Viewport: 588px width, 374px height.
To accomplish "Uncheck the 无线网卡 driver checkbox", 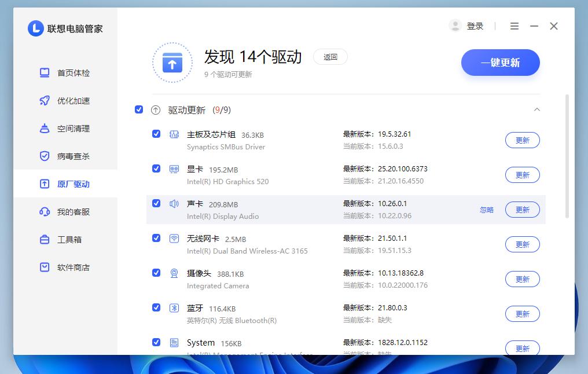I will tap(156, 238).
